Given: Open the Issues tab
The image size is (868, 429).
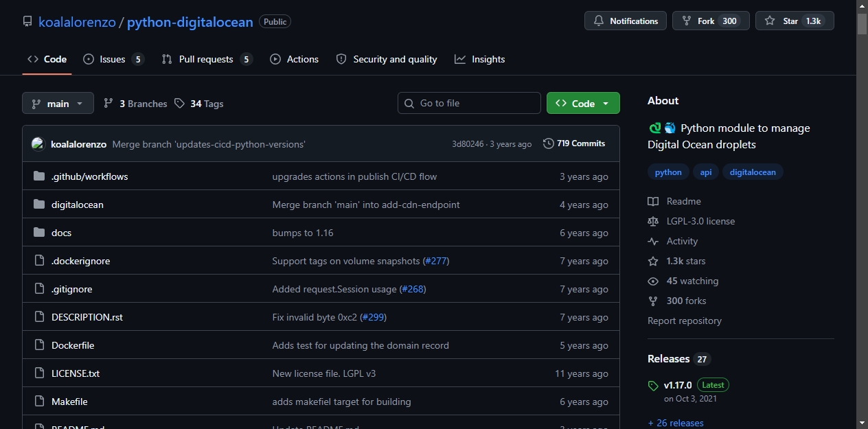Looking at the screenshot, I should pyautogui.click(x=113, y=59).
